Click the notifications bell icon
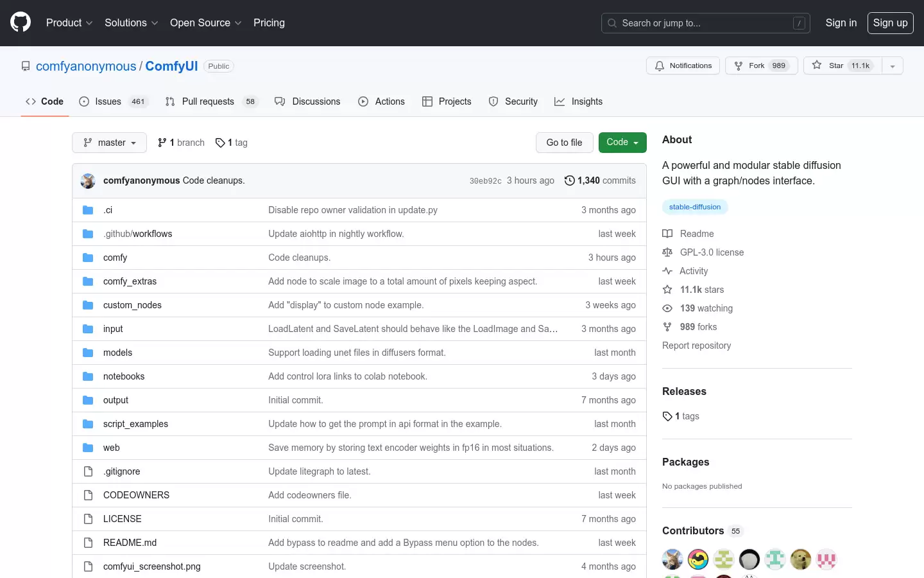The height and width of the screenshot is (578, 924). [x=660, y=66]
